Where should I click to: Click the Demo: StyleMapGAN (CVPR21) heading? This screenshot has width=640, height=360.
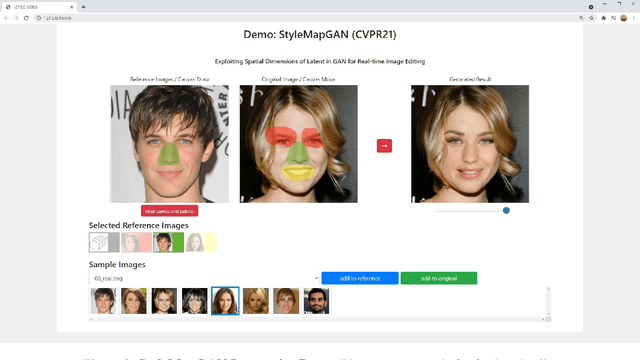coord(320,34)
